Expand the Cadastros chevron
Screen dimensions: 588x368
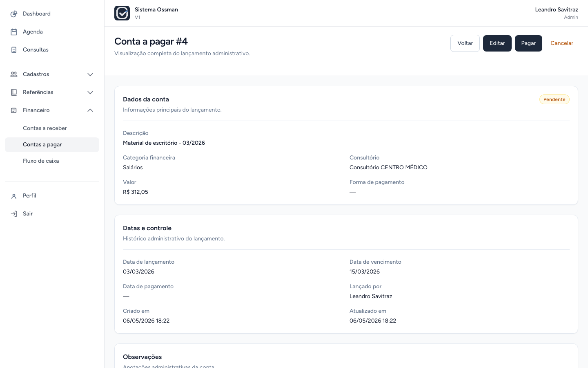[x=90, y=74]
